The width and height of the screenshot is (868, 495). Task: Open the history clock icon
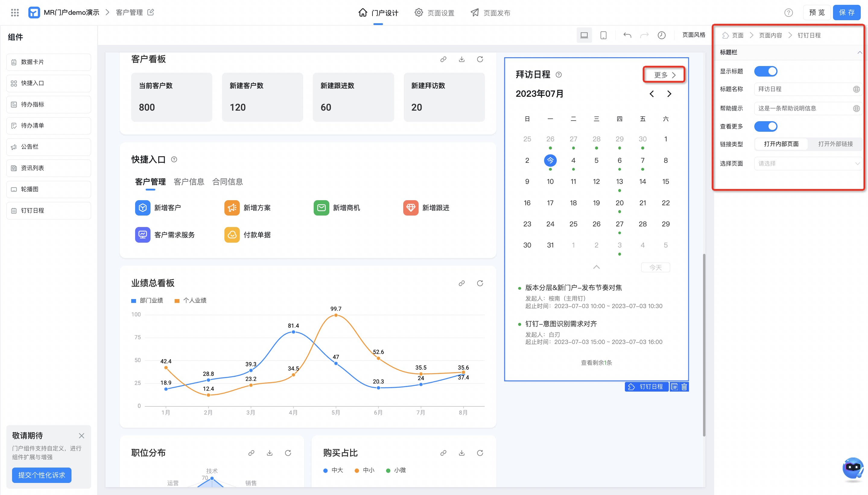pos(661,35)
